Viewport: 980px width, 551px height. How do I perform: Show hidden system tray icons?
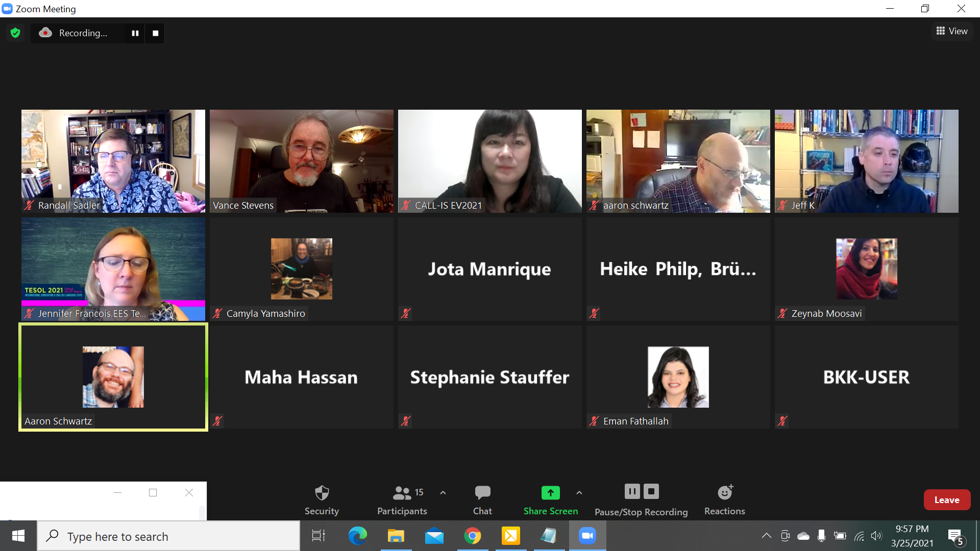[766, 536]
